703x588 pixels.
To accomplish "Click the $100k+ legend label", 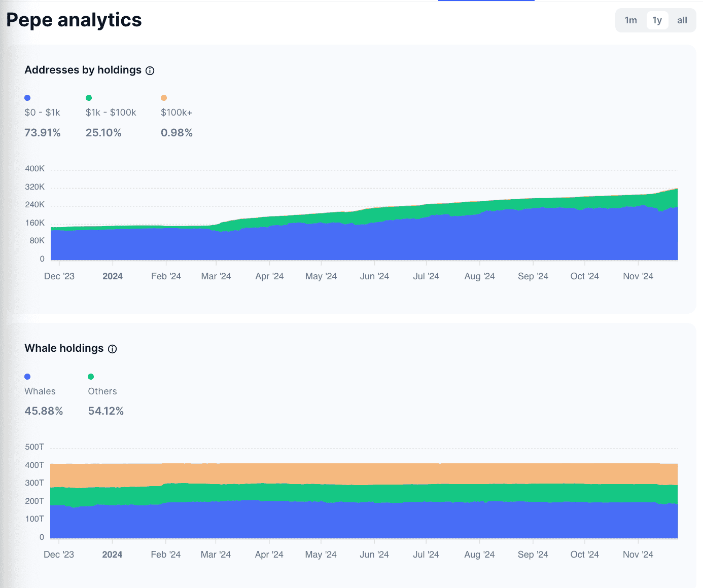I will 177,113.
